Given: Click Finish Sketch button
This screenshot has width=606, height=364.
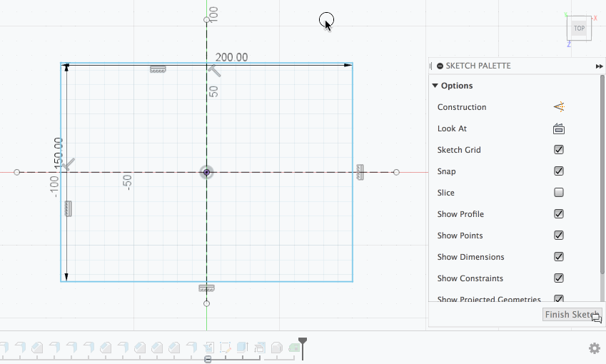Looking at the screenshot, I should [572, 315].
